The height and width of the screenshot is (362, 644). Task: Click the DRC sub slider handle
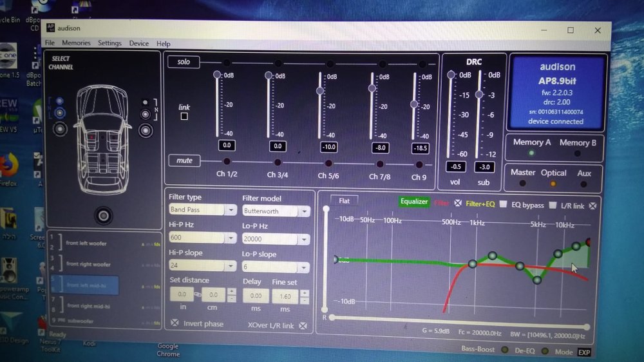pyautogui.click(x=479, y=95)
